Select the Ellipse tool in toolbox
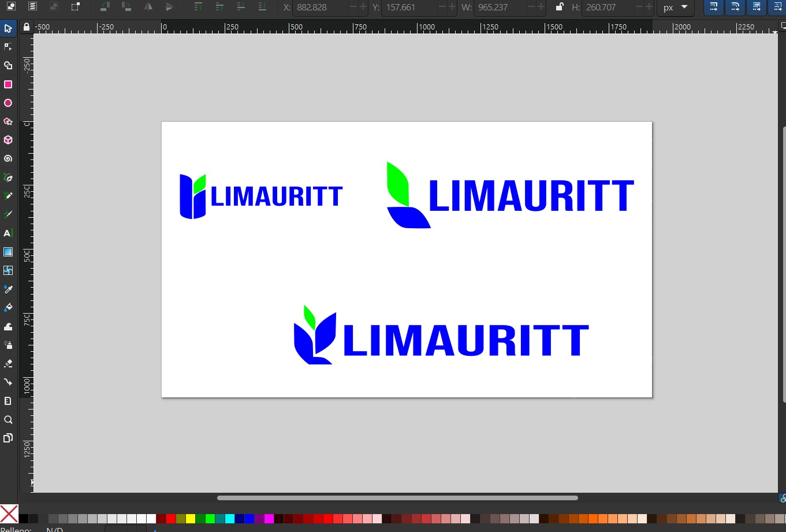The width and height of the screenshot is (786, 532). click(x=8, y=103)
